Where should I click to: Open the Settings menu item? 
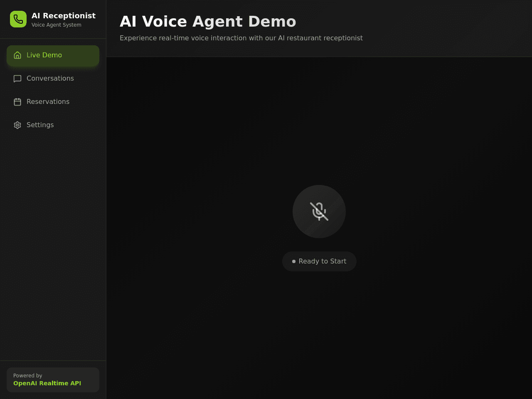[x=53, y=125]
